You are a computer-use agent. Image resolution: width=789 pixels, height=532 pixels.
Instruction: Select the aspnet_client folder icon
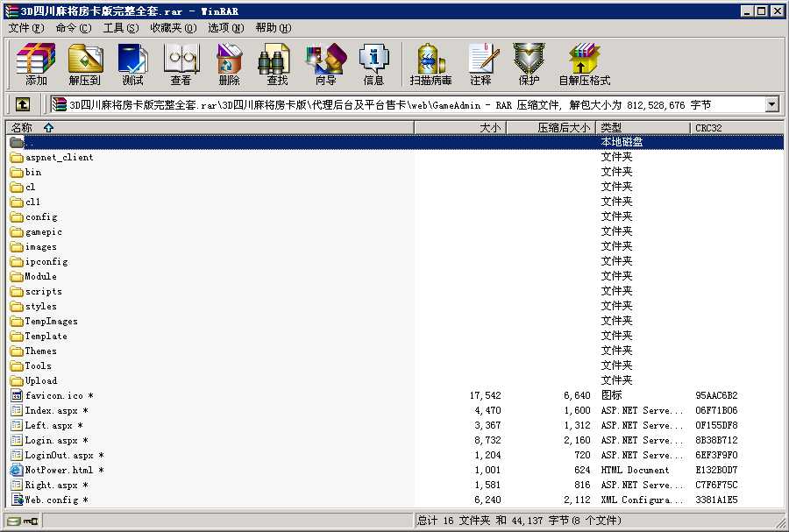pyautogui.click(x=17, y=158)
